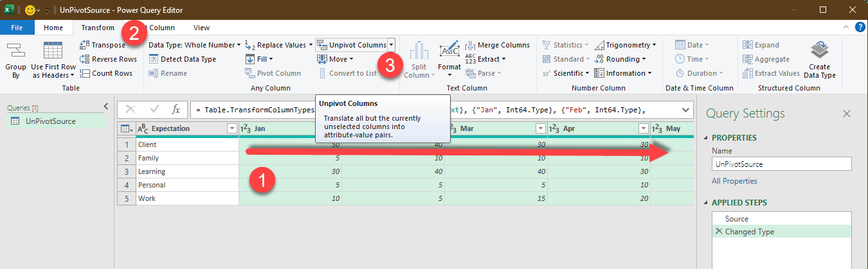Close the Query Settings pane
Image resolution: width=868 pixels, height=269 pixels.
(847, 114)
